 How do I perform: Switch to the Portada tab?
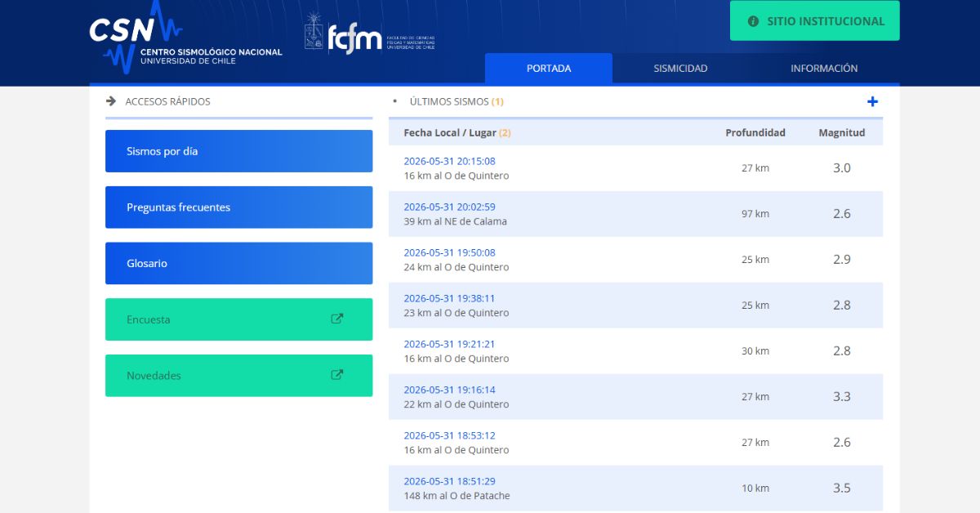point(549,69)
